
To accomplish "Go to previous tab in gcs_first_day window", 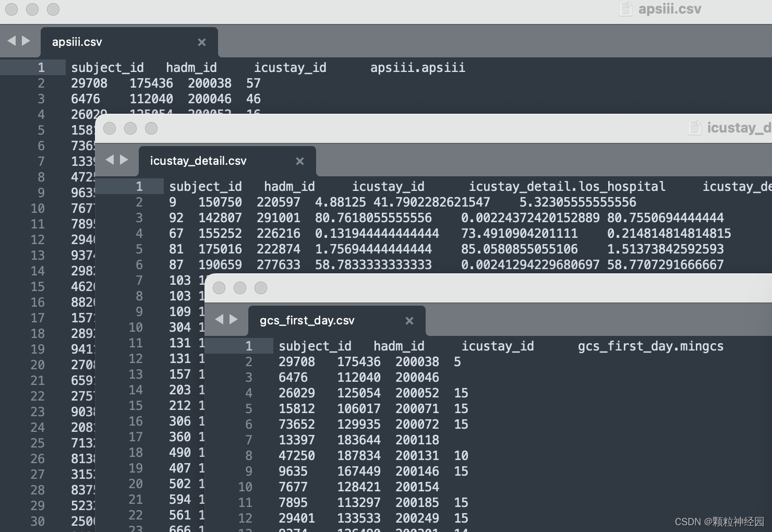I will point(219,319).
